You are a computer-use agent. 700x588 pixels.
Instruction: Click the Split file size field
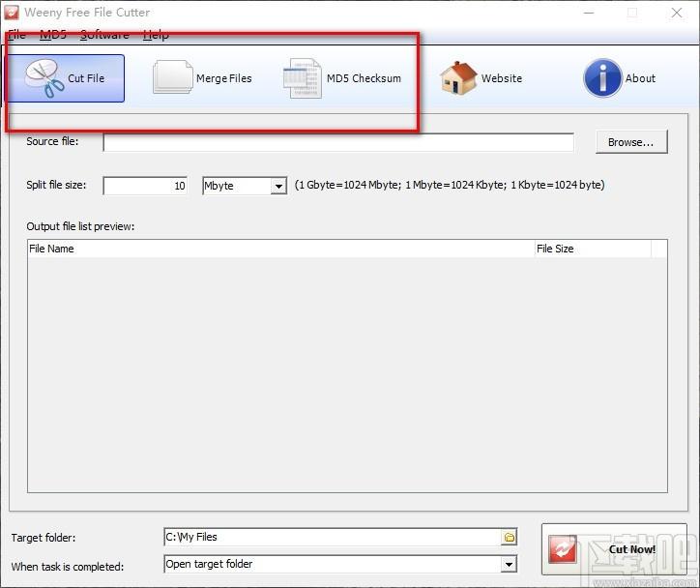click(x=145, y=186)
